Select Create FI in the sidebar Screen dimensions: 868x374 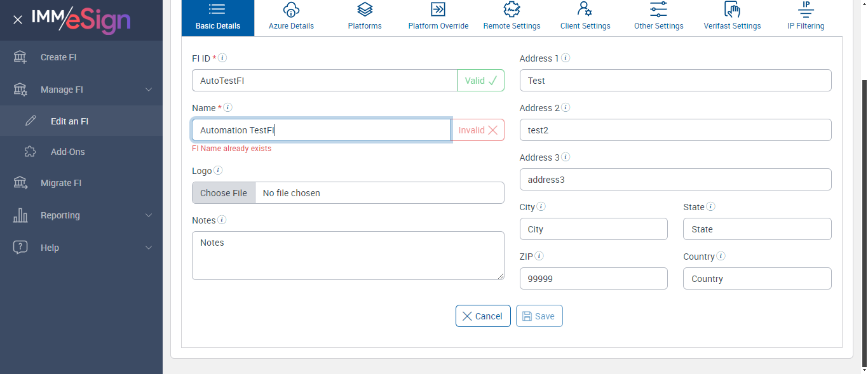81,57
